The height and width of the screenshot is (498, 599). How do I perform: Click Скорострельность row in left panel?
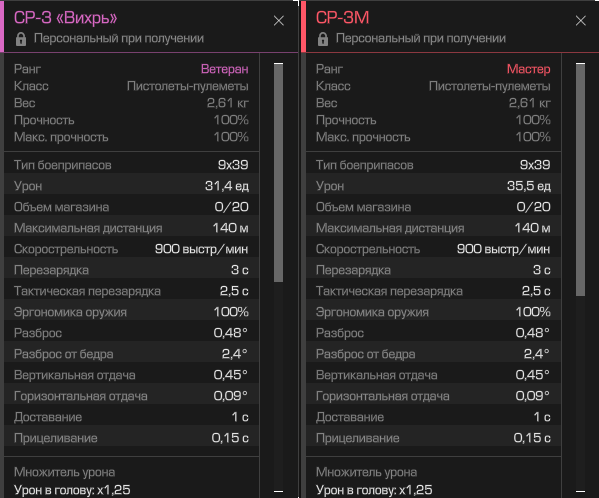click(131, 249)
